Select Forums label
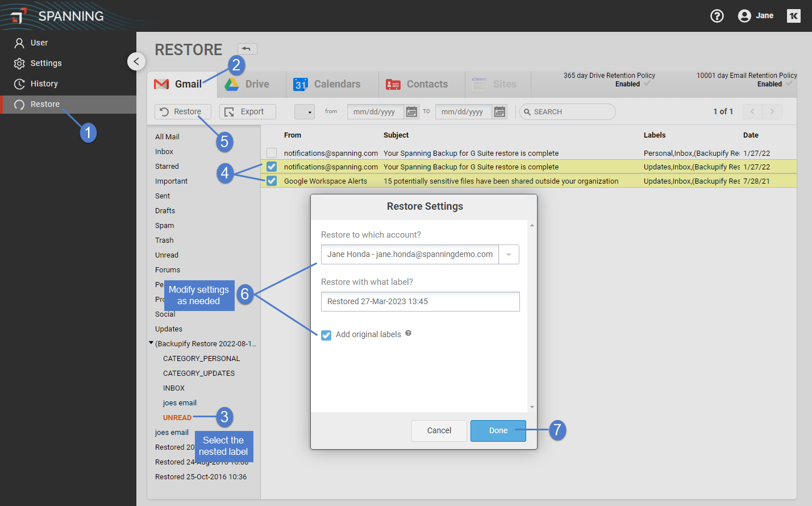This screenshot has width=812, height=506. click(x=168, y=269)
